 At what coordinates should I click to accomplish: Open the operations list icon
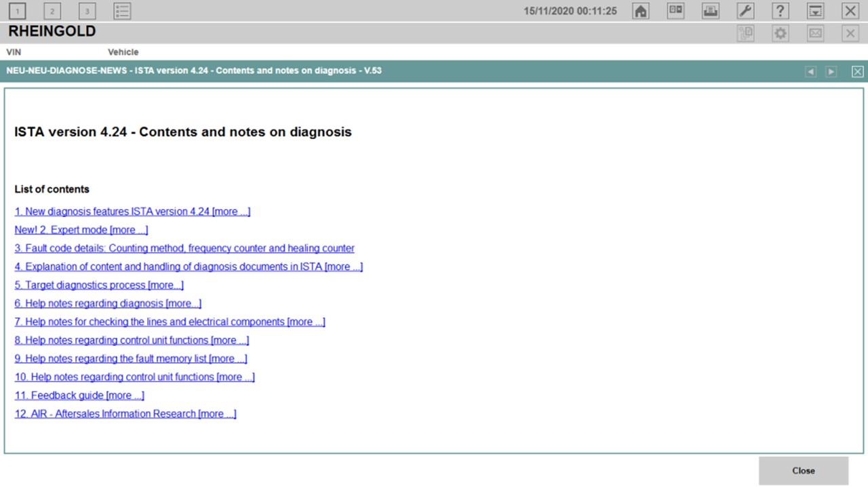click(122, 11)
